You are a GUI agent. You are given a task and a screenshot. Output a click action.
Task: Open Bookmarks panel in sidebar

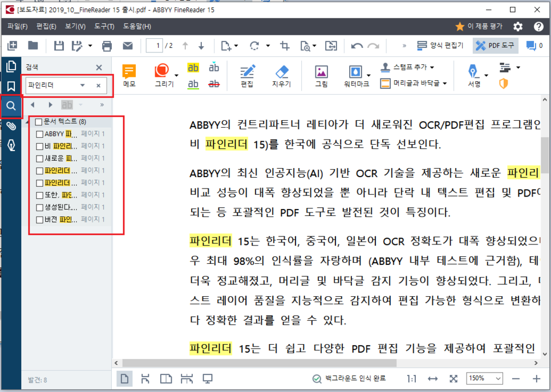[x=11, y=87]
